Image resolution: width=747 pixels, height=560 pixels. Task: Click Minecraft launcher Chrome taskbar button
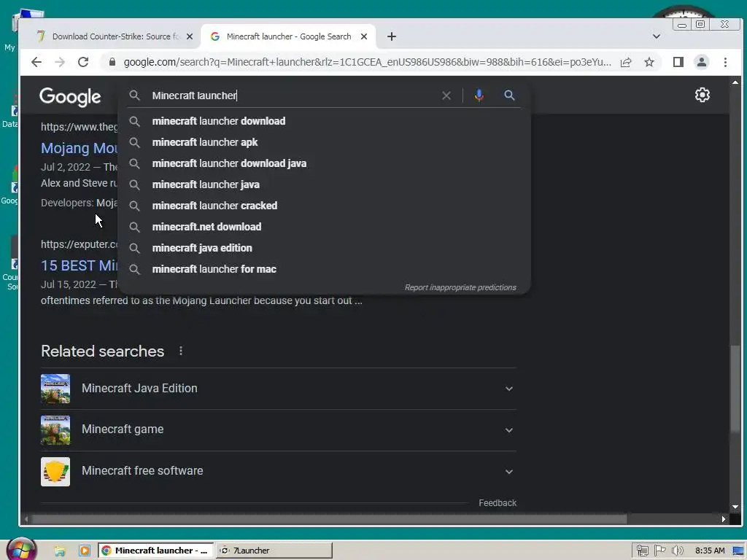coord(156,551)
